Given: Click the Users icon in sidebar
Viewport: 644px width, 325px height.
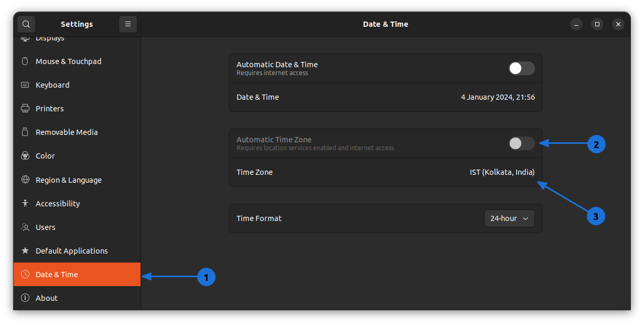Looking at the screenshot, I should (25, 227).
